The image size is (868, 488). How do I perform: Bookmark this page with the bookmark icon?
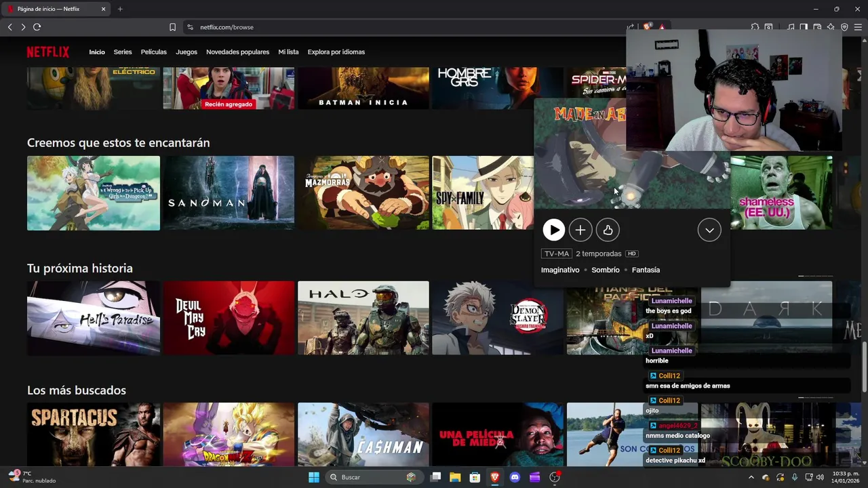pos(172,27)
